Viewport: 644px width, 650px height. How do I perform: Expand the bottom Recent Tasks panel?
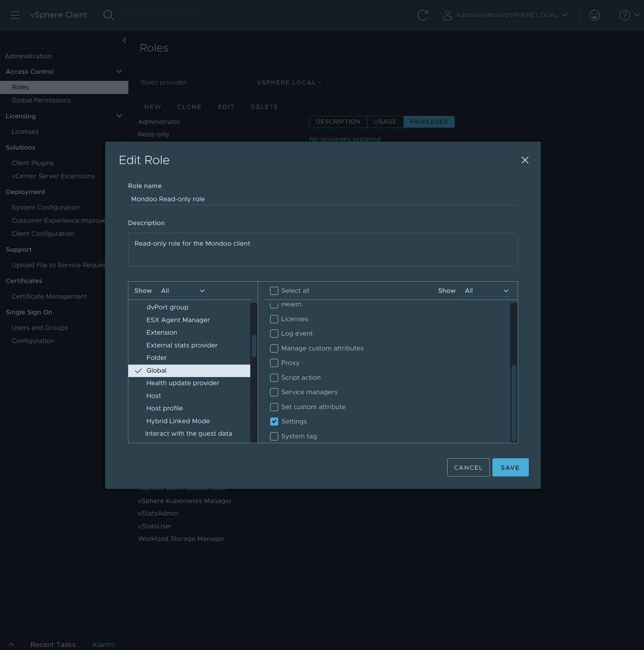click(x=11, y=644)
